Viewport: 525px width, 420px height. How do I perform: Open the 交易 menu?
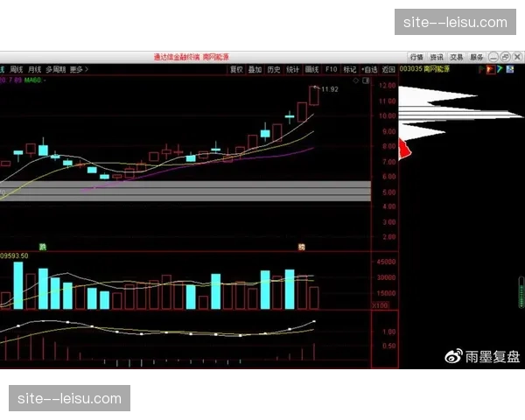click(x=456, y=57)
